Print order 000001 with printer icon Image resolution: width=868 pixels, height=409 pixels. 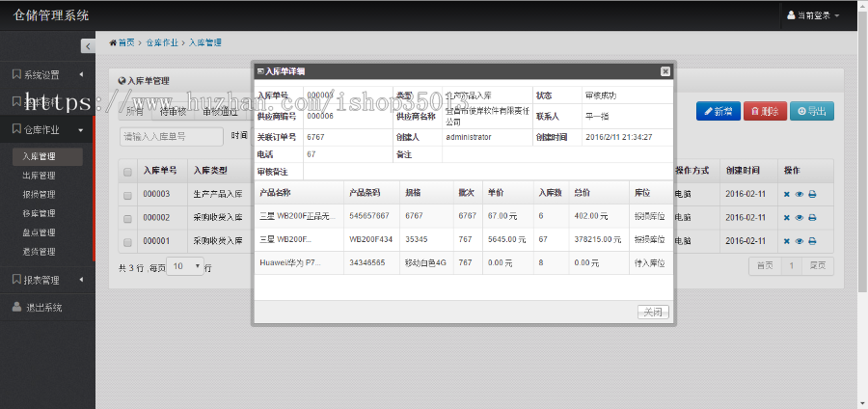(x=812, y=241)
